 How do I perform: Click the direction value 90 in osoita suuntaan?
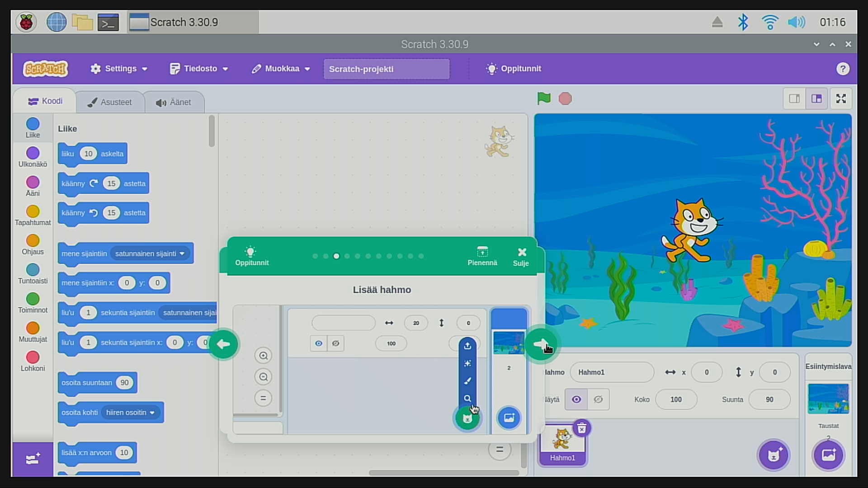click(124, 383)
